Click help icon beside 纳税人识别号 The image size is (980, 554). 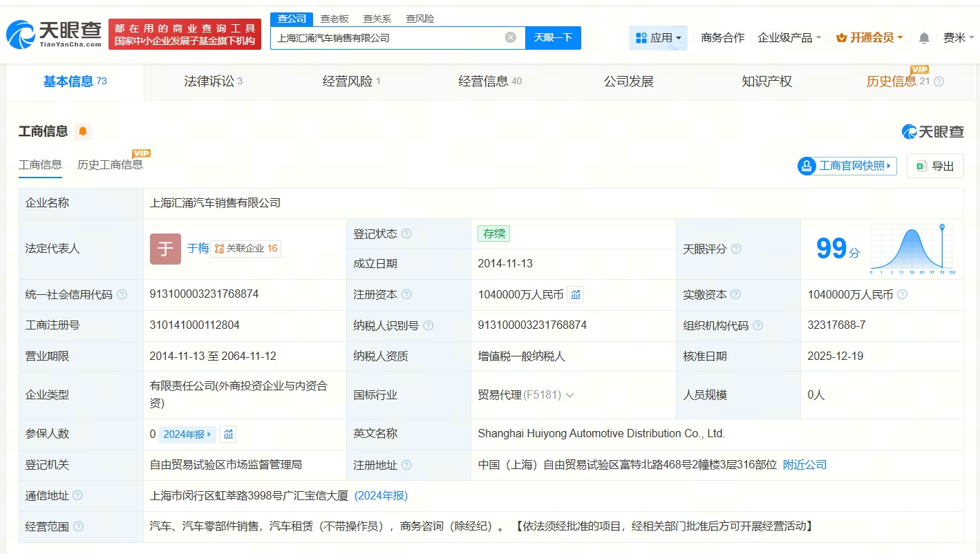428,325
